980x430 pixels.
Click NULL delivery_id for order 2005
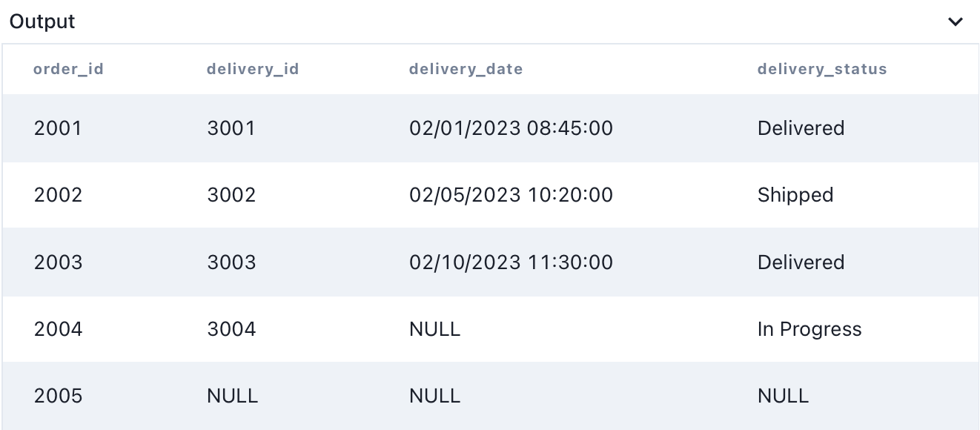click(x=232, y=396)
